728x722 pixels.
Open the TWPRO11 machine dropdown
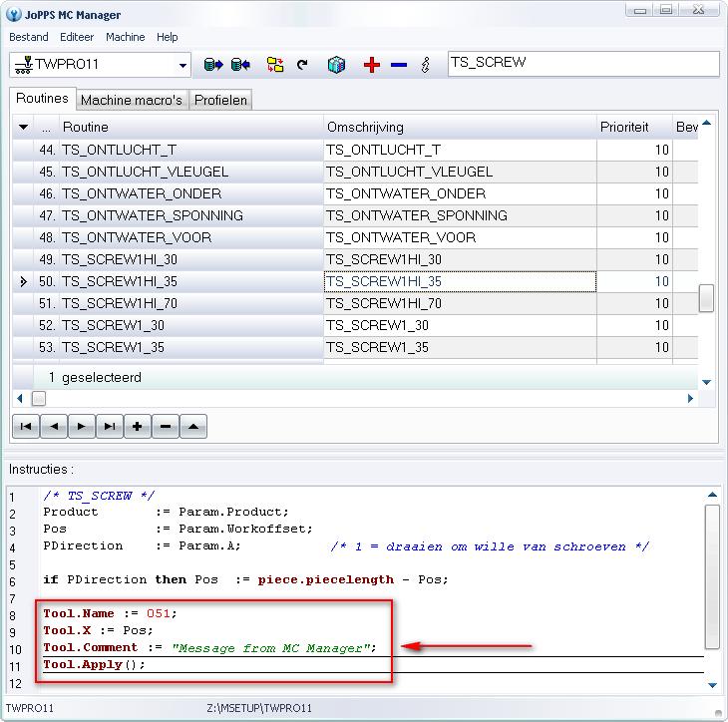(x=182, y=65)
